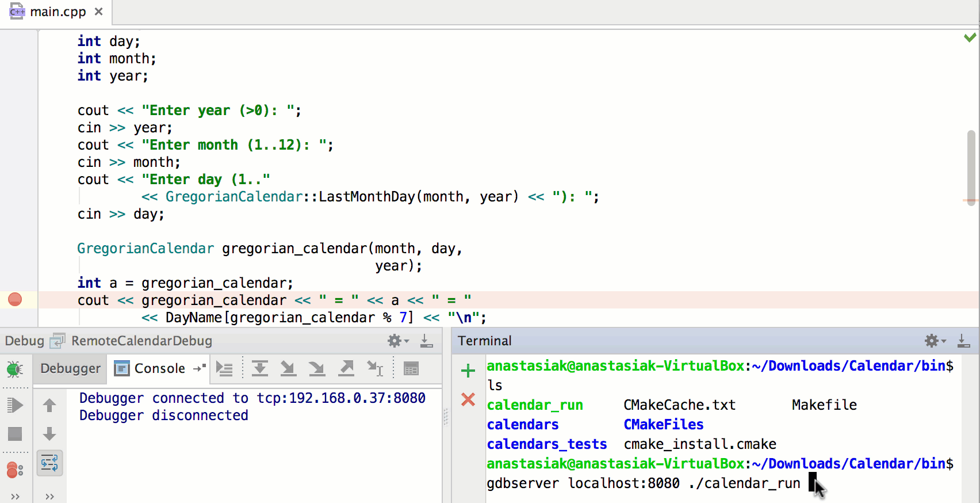Click Show Execution Point icon
This screenshot has height=503, width=980.
(x=224, y=369)
